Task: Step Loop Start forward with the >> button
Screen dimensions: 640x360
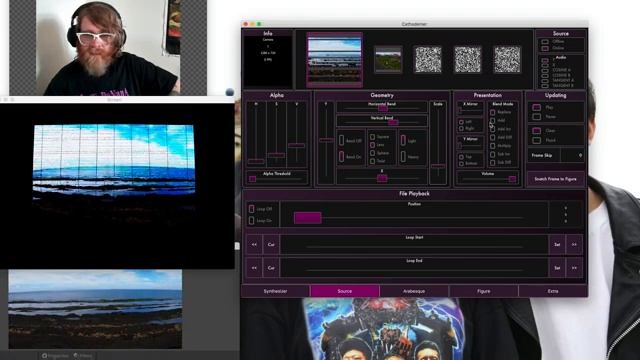Action: tap(574, 244)
